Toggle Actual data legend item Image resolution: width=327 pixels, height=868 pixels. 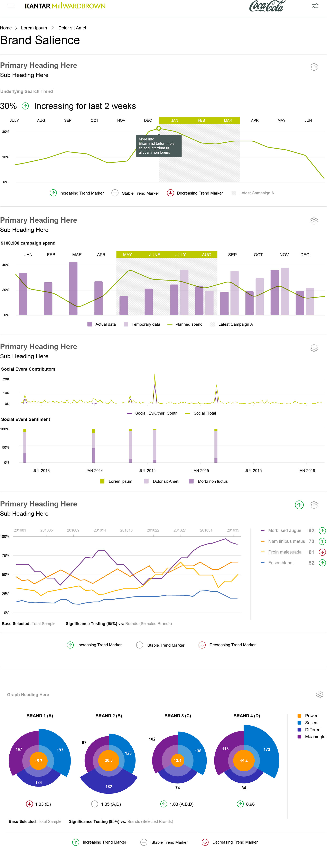[x=101, y=324]
